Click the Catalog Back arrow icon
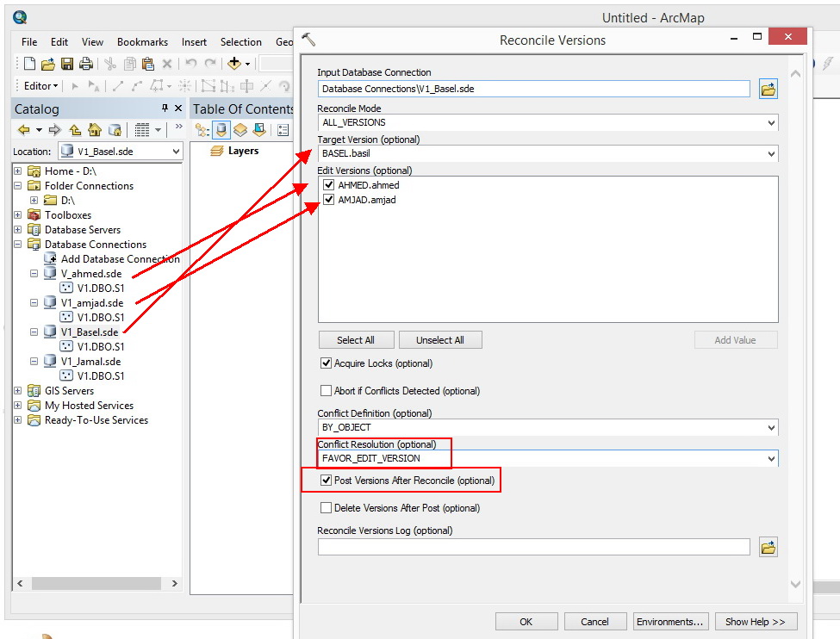This screenshot has height=639, width=840. (24, 130)
